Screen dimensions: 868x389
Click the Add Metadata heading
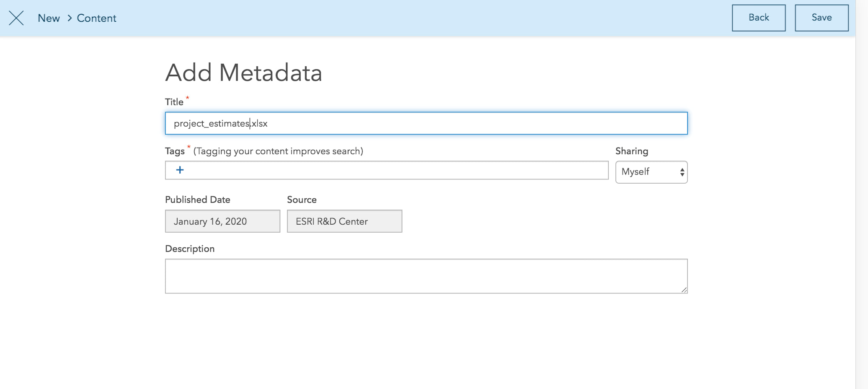244,73
